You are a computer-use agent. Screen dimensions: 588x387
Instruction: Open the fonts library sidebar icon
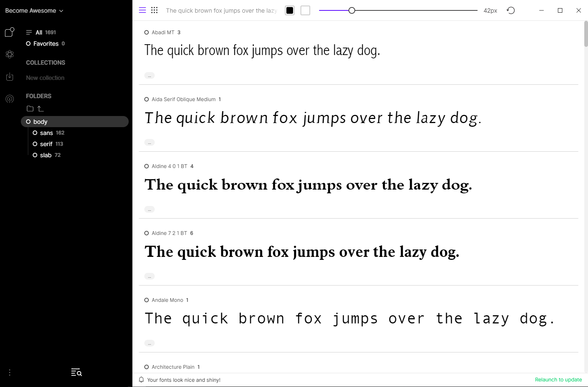[10, 32]
